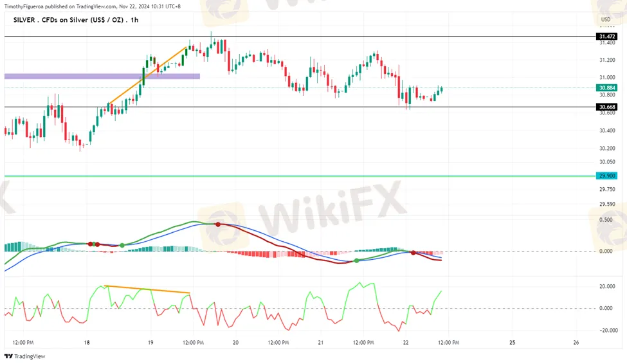Select the green 30.884 current price label
Viewport: 627px width, 364px height.
[x=606, y=87]
